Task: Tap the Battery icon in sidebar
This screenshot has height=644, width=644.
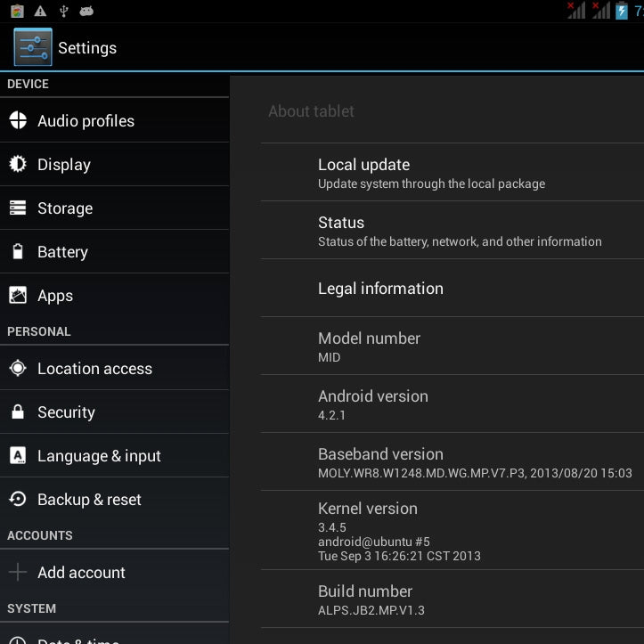Action: coord(18,251)
